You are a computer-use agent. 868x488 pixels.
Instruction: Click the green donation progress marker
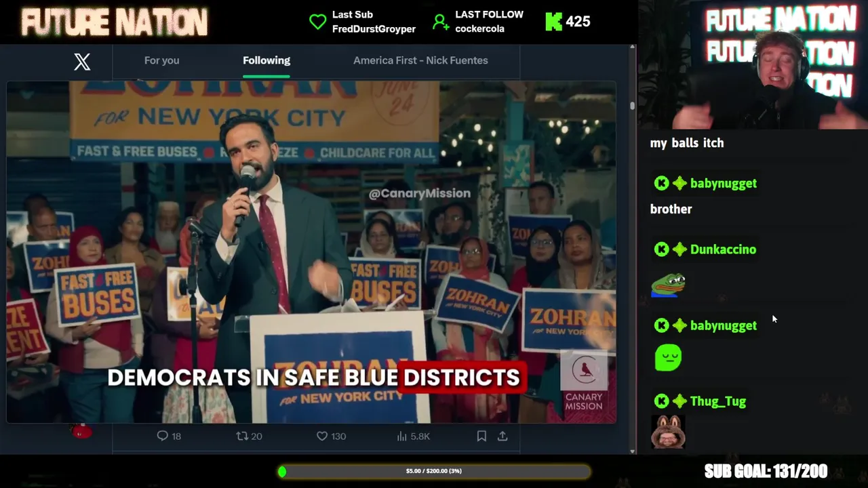(282, 471)
